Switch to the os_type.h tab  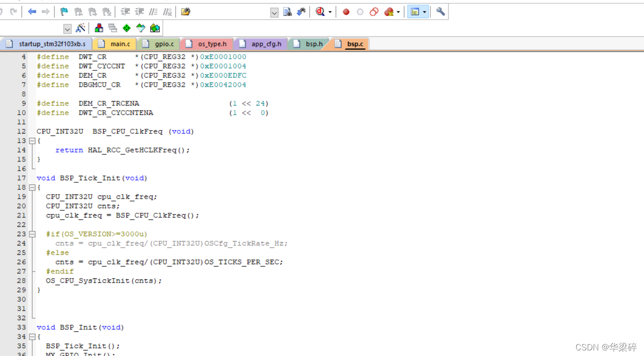tap(207, 44)
